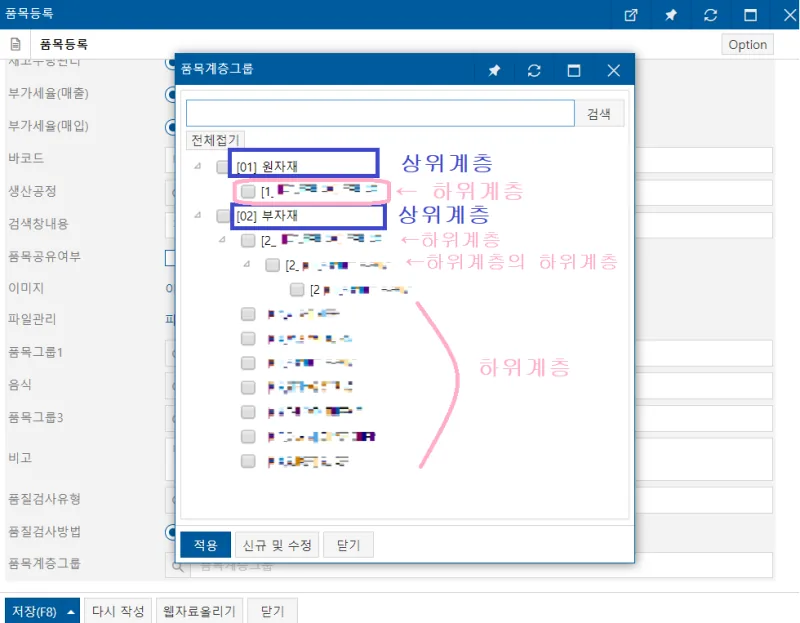Collapse the [02] 부자재 tree node

[197, 215]
